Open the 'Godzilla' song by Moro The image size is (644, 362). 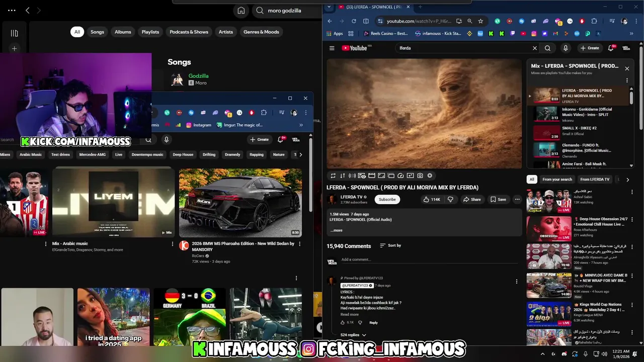[198, 76]
